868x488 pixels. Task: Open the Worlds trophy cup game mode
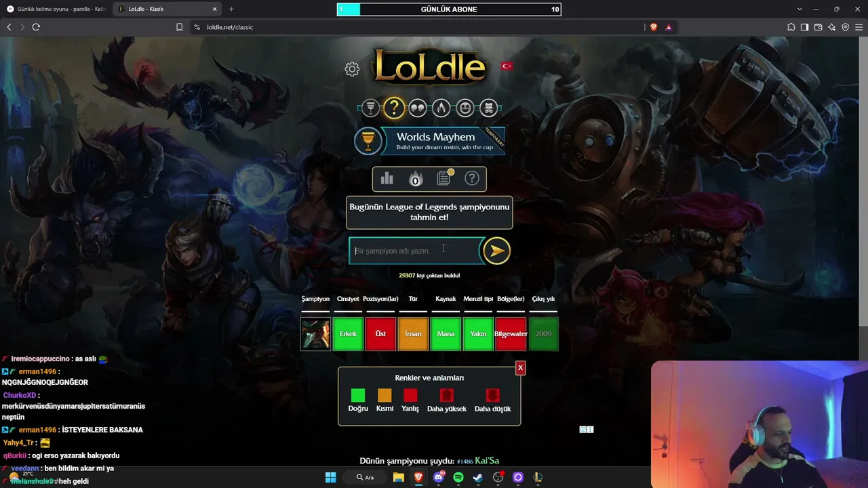tap(370, 107)
